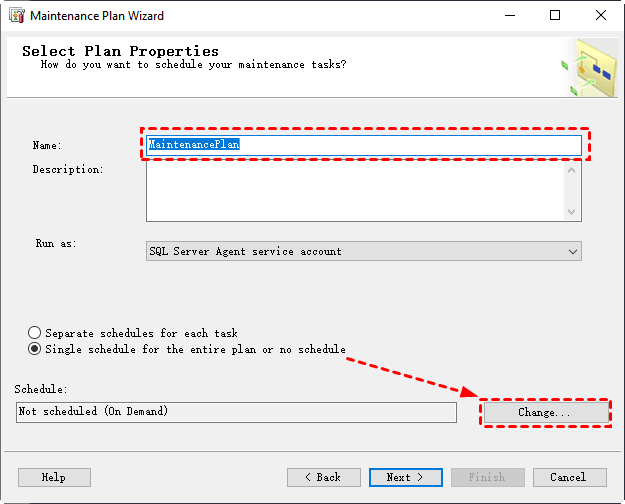Viewport: 625px width, 504px height.
Task: Click inside the Description text box
Action: pyautogui.click(x=355, y=191)
